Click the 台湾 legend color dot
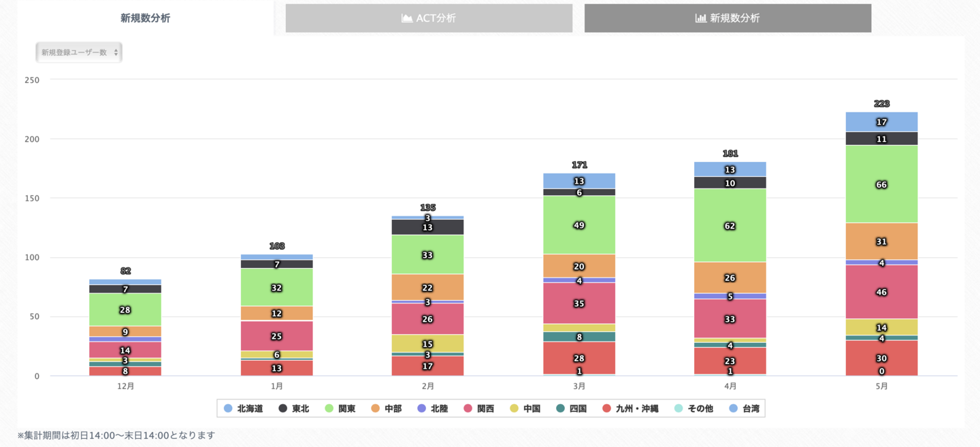This screenshot has width=980, height=447. coord(732,409)
